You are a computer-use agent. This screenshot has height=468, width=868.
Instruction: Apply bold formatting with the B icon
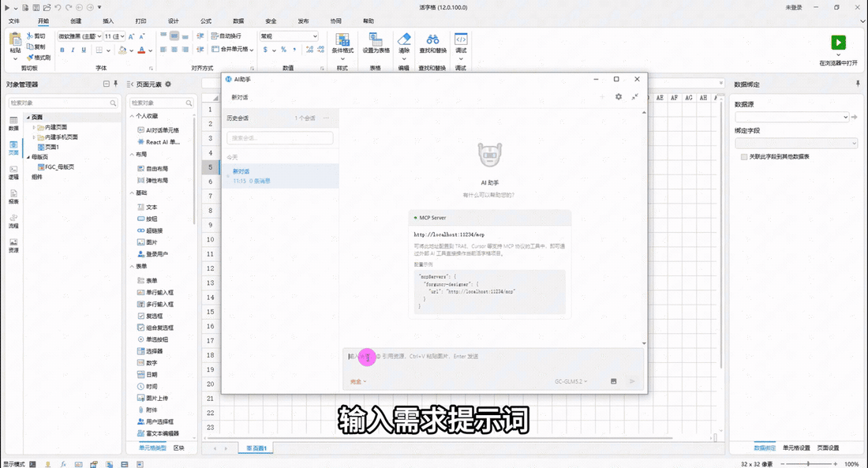click(x=62, y=51)
